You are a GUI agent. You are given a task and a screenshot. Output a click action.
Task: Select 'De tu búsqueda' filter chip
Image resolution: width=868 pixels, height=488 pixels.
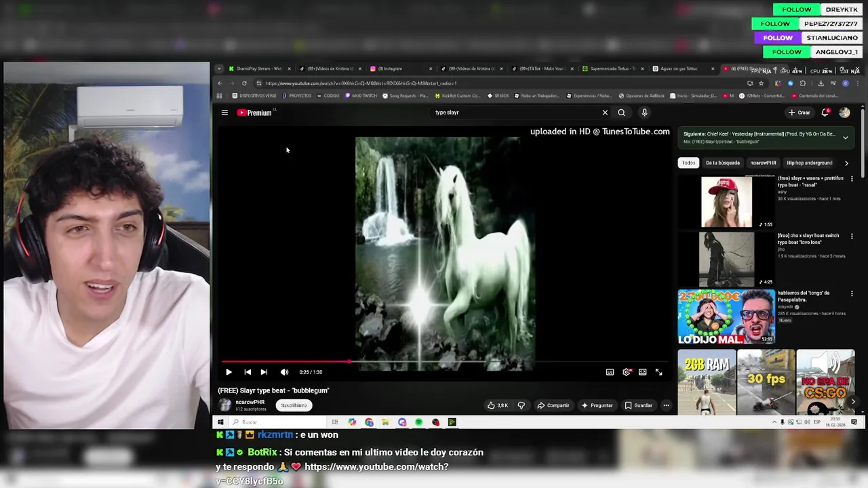(x=722, y=163)
